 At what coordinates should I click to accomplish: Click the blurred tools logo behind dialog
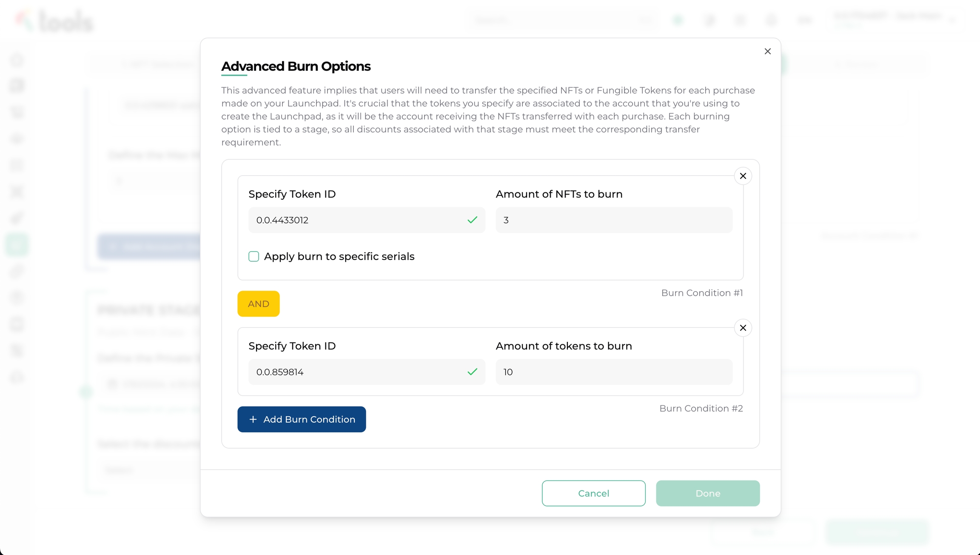click(55, 20)
